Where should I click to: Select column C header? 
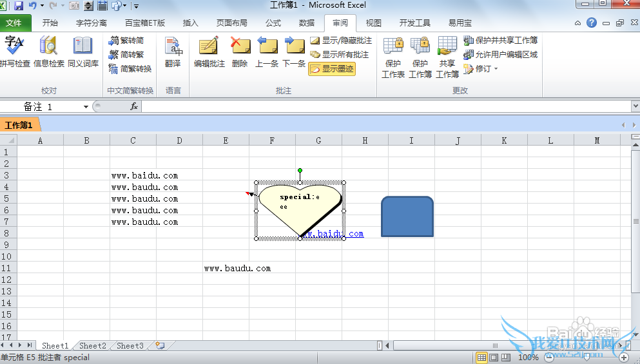coord(133,140)
